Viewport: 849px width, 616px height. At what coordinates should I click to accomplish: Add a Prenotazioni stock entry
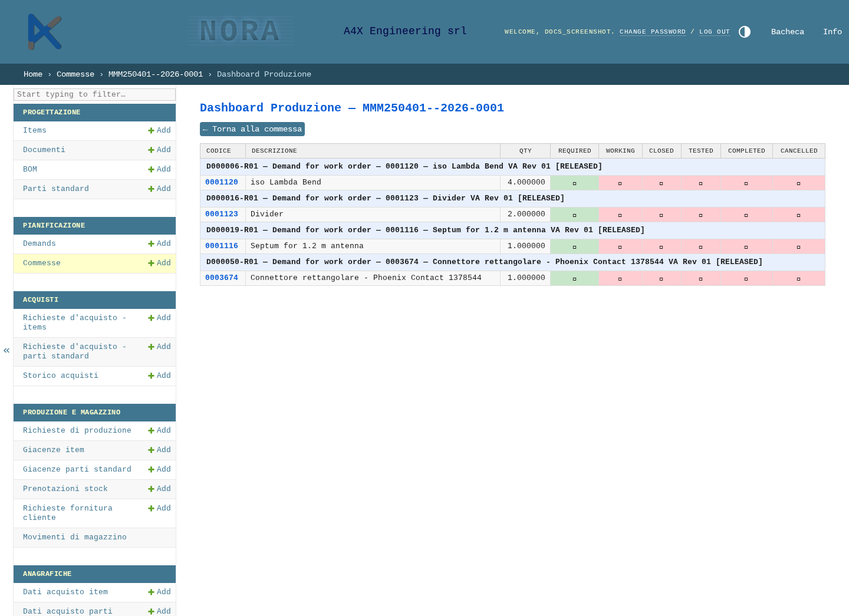(x=159, y=489)
